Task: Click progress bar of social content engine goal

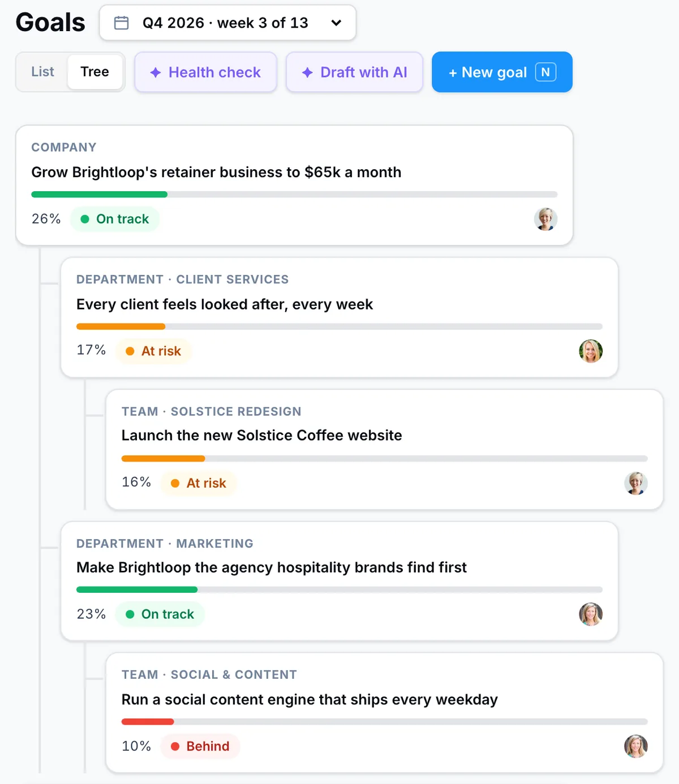Action: pyautogui.click(x=385, y=721)
